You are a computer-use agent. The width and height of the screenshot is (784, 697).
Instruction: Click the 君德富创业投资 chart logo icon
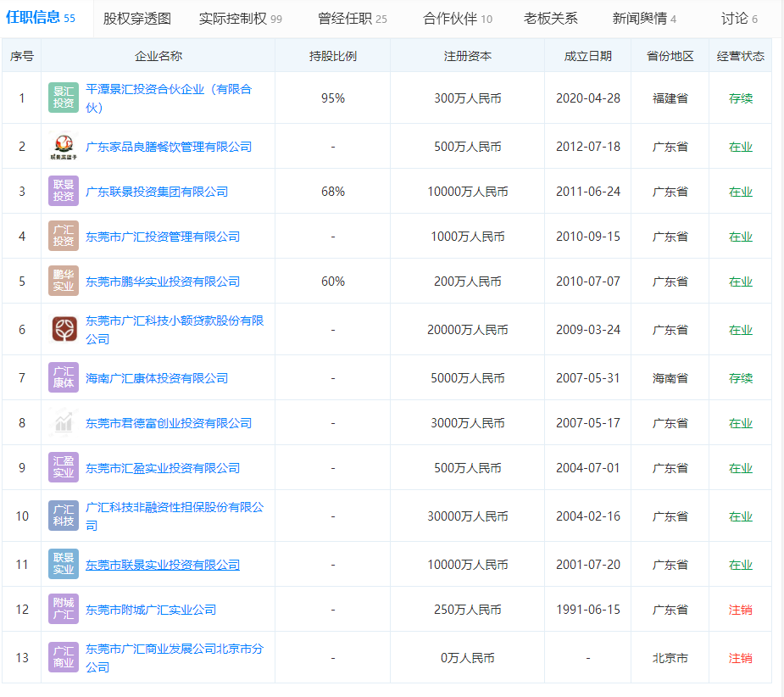pos(64,423)
